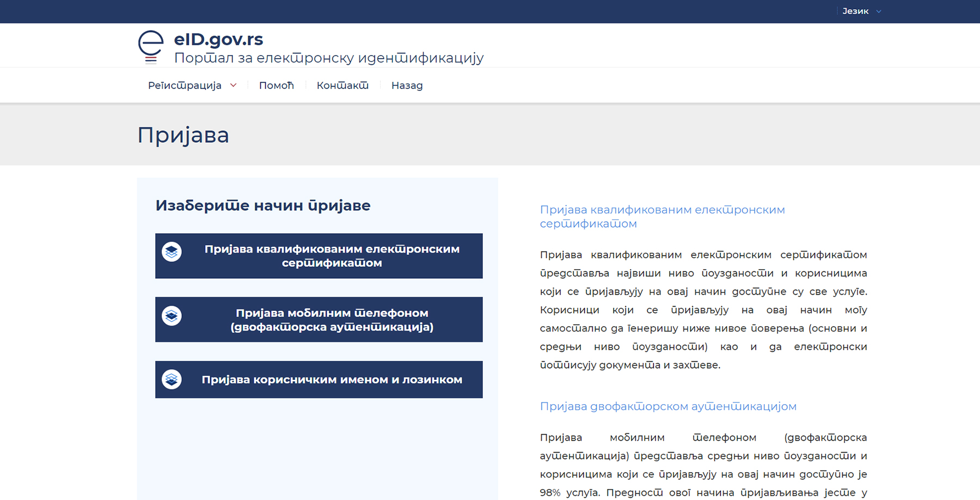Click the Изаберите начин пријаве panel heading
The width and height of the screenshot is (980, 500).
click(262, 205)
